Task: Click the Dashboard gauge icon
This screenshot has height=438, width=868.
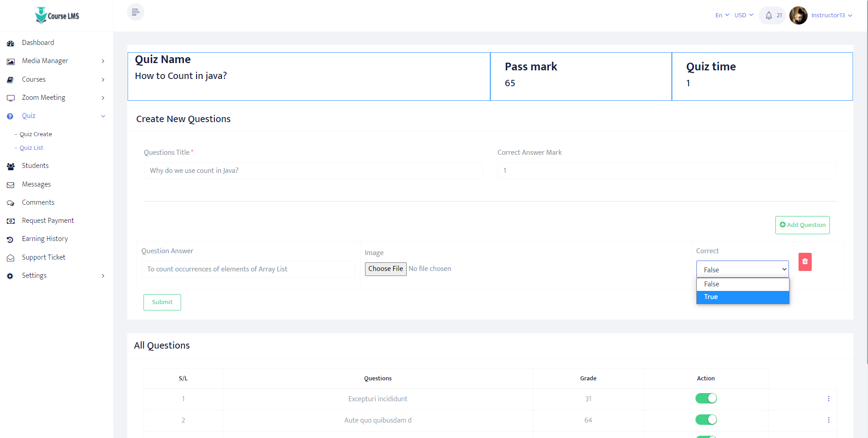Action: click(10, 43)
